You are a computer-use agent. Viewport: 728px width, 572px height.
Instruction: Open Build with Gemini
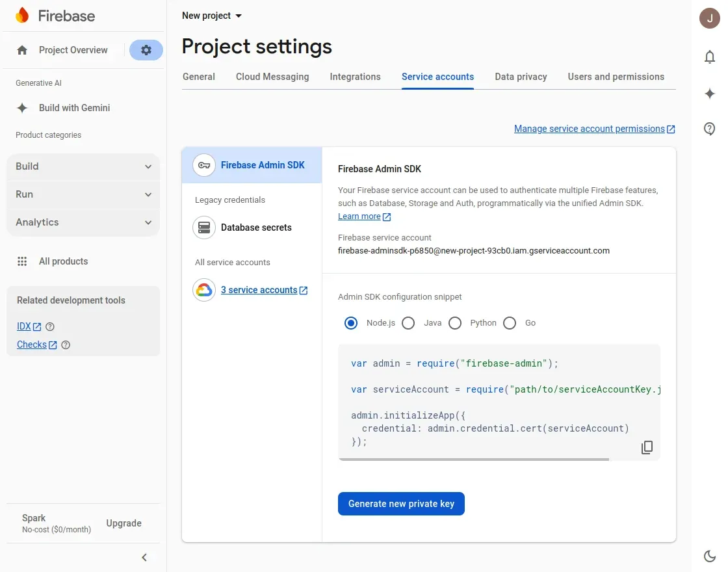pyautogui.click(x=74, y=108)
